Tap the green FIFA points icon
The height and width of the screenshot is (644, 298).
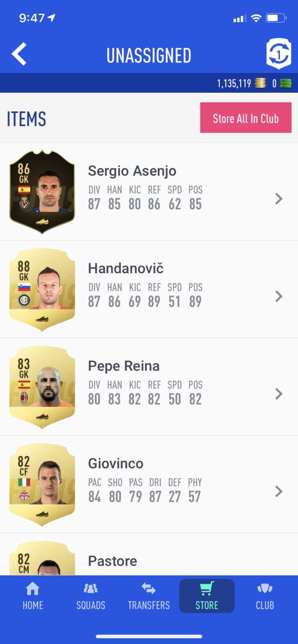pyautogui.click(x=286, y=83)
